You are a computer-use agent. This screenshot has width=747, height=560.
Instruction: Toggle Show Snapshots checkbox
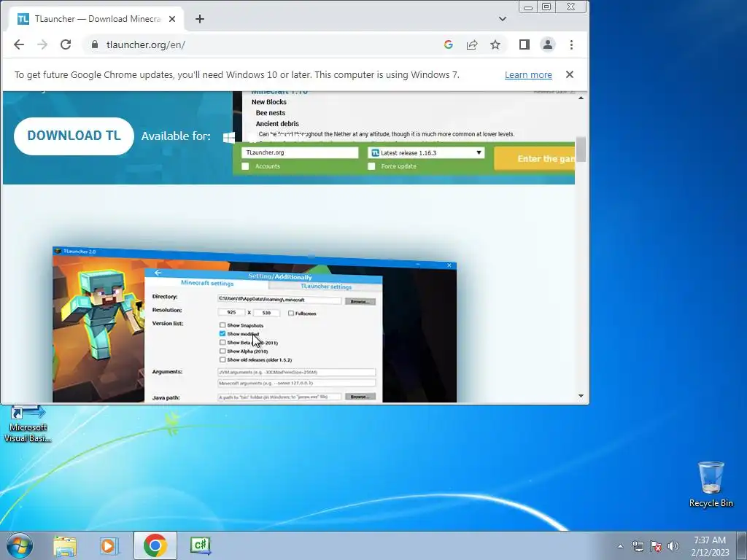[x=222, y=325]
